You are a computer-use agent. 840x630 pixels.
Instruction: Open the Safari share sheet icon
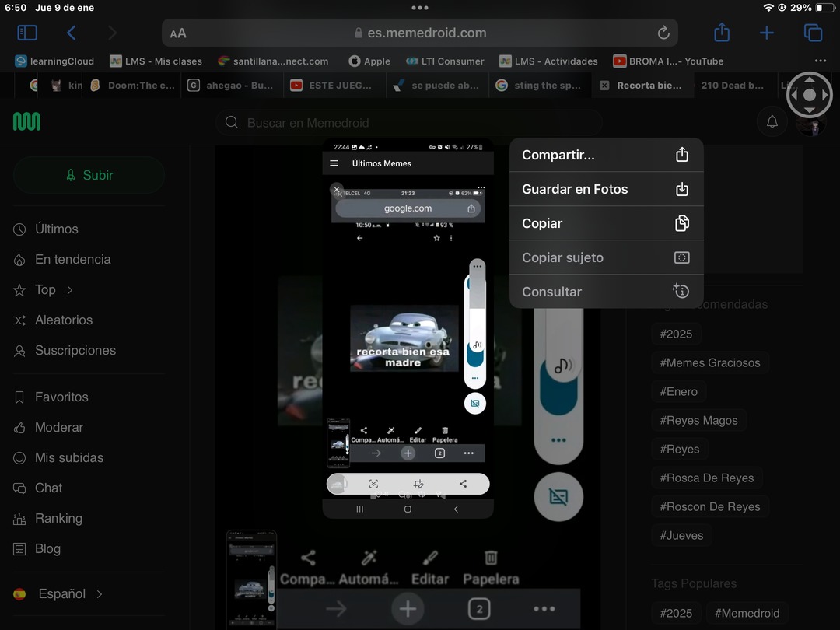tap(722, 32)
